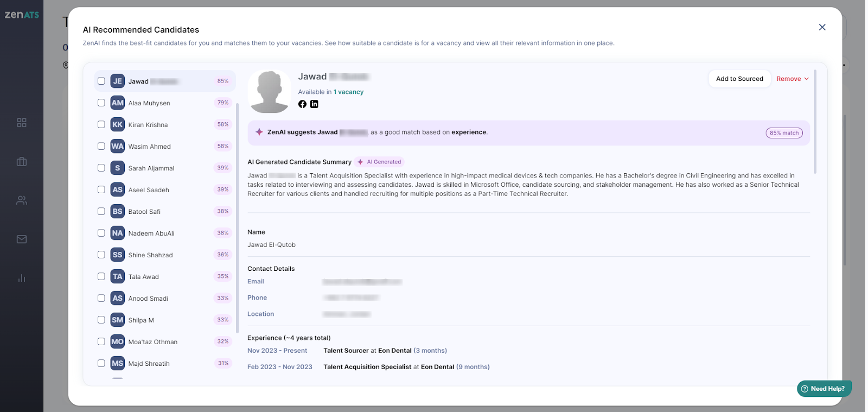
Task: Click the JE avatar for Jawad
Action: click(118, 81)
